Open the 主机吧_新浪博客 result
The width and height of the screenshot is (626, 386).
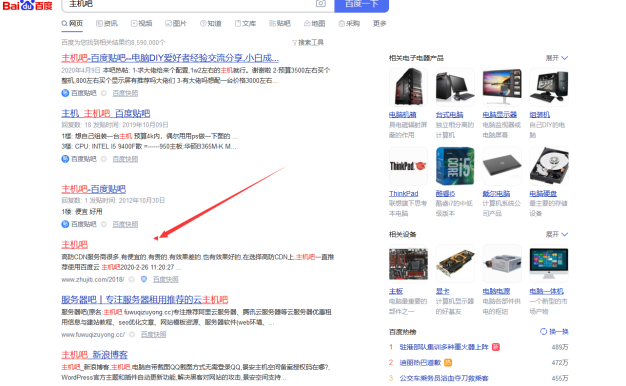95,354
